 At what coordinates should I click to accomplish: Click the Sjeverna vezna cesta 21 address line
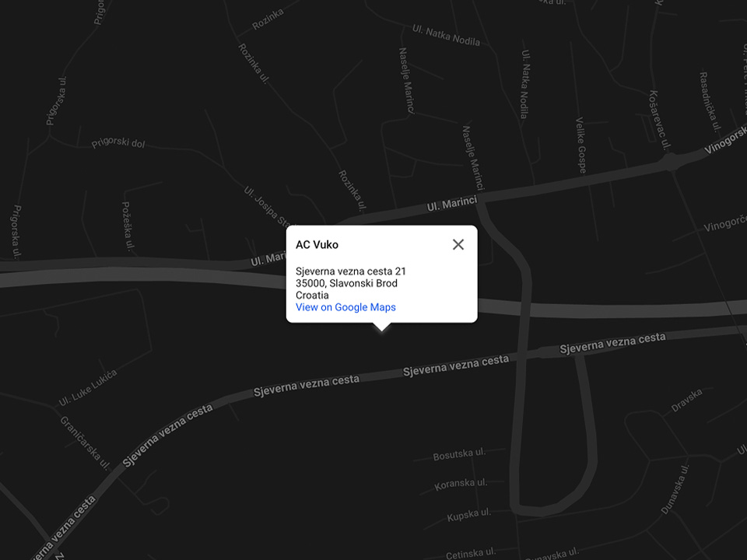coord(351,271)
